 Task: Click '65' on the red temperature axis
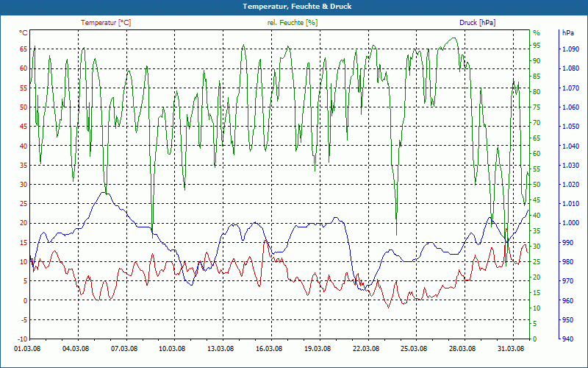24,49
